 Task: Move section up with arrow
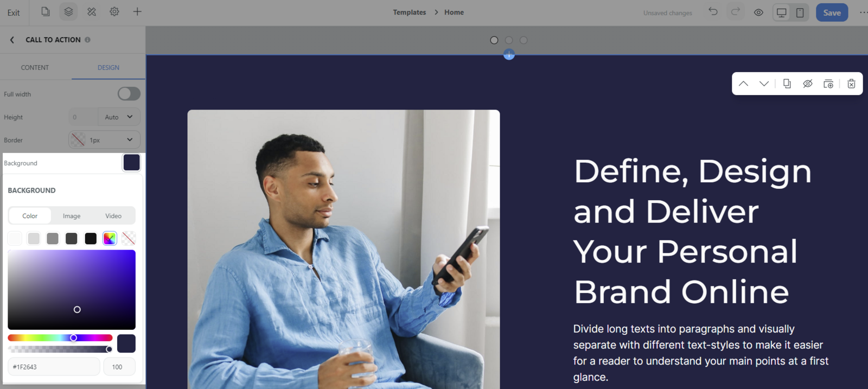coord(743,84)
